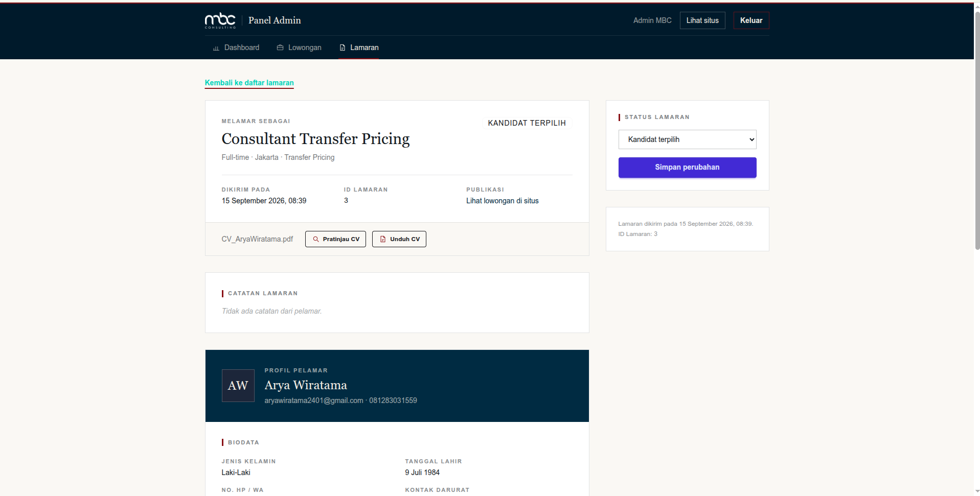Viewport: 980px width, 496px height.
Task: Preview the CV with Pratinjau CV
Action: pos(335,239)
